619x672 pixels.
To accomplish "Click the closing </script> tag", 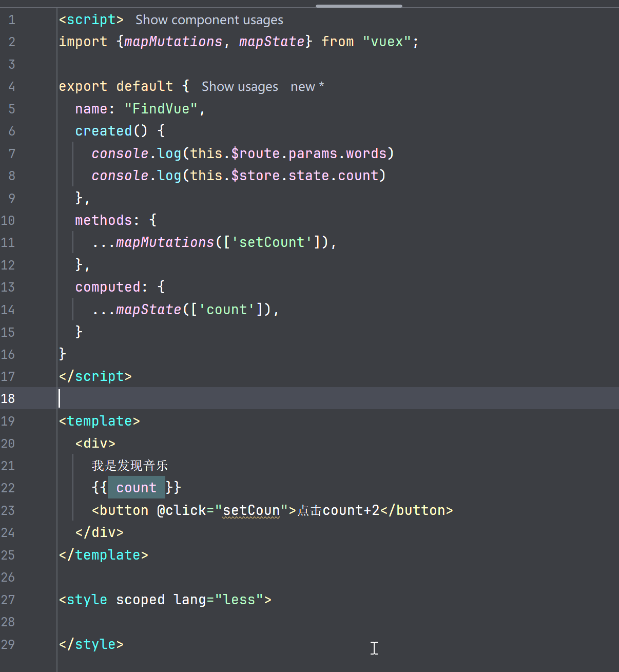I will tap(95, 376).
